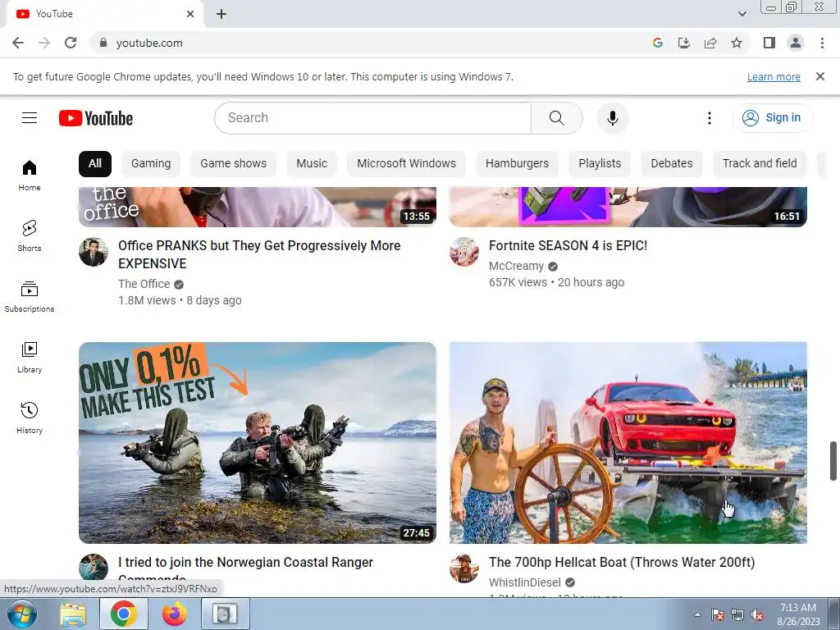The image size is (840, 630).
Task: Share this page icon
Action: [x=710, y=43]
